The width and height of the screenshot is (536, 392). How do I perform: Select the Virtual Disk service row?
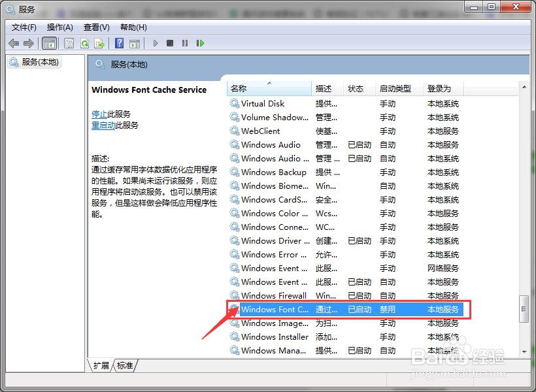[x=345, y=104]
